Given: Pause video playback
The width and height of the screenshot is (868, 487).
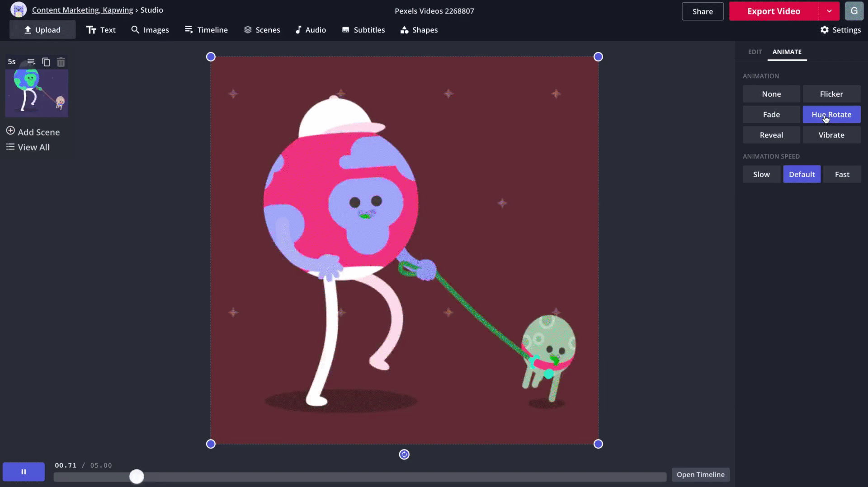Looking at the screenshot, I should pos(24,472).
